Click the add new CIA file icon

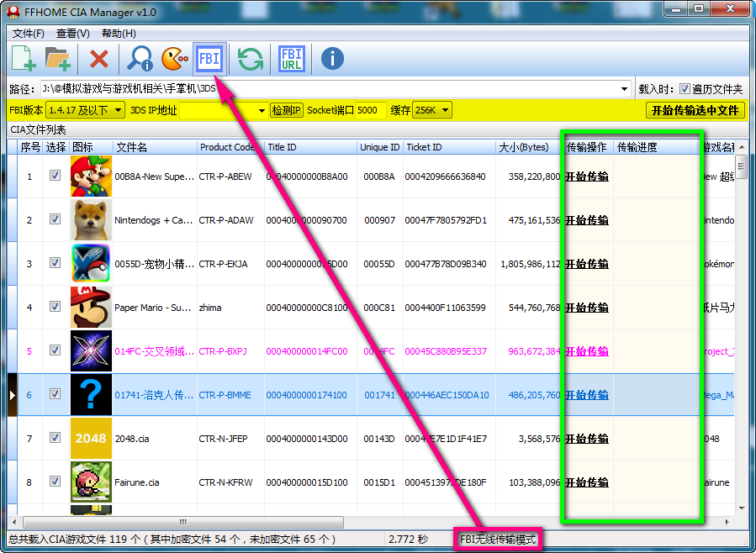[x=24, y=59]
